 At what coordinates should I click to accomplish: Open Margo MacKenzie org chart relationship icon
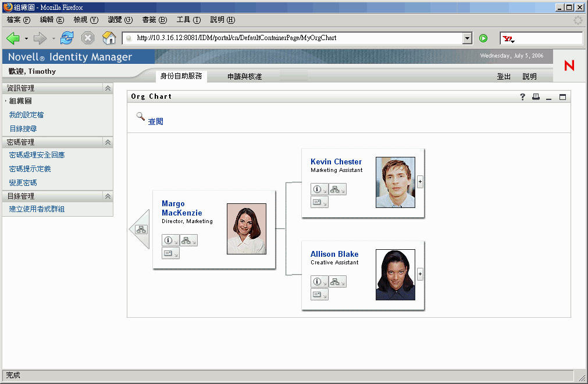[x=188, y=240]
